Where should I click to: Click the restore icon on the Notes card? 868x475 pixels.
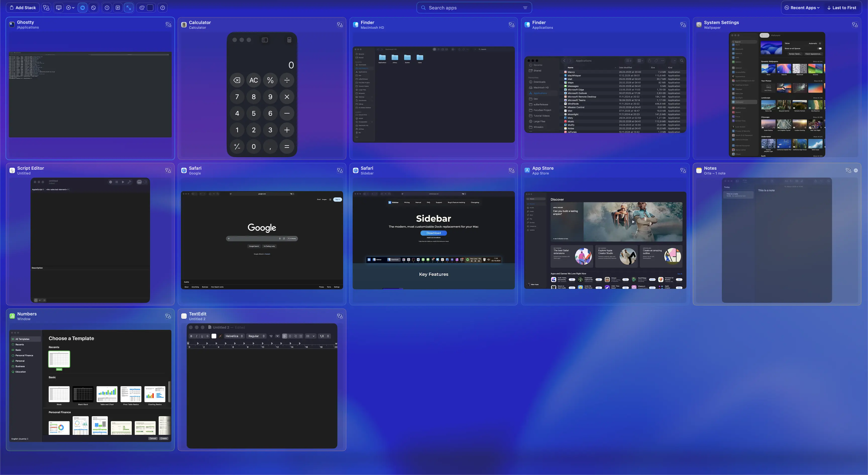tap(848, 170)
